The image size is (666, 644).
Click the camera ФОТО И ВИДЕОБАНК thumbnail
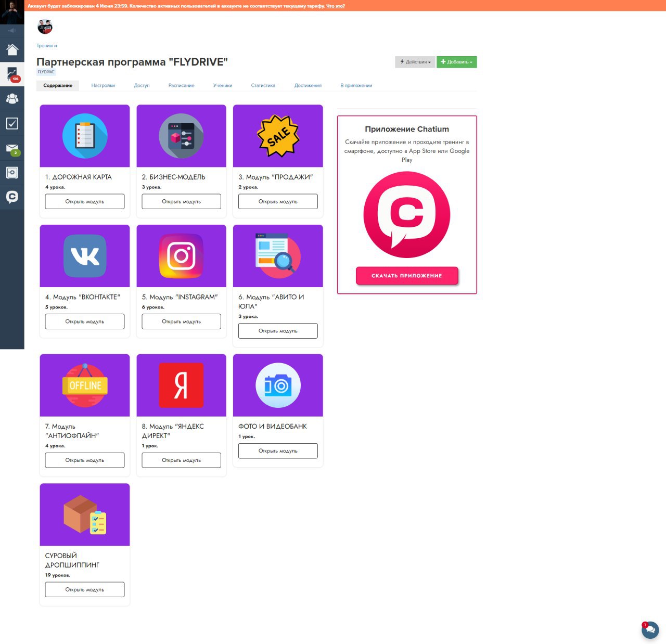coord(278,385)
